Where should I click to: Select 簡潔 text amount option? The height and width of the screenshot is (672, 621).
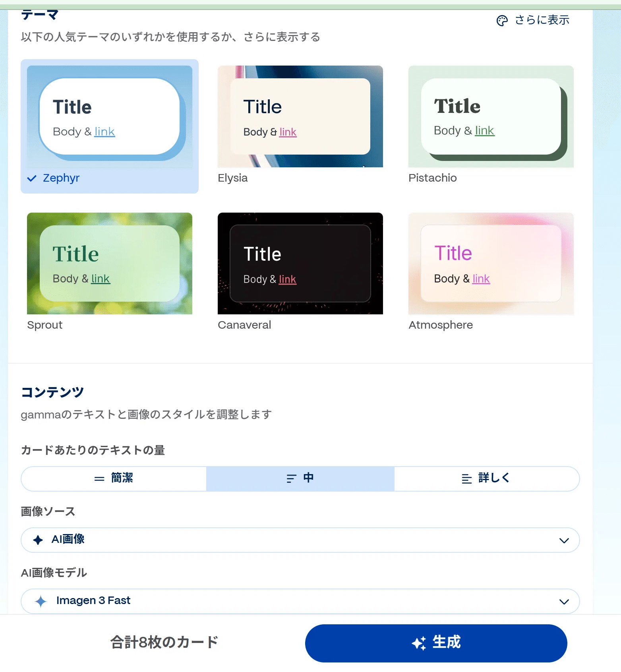point(114,478)
